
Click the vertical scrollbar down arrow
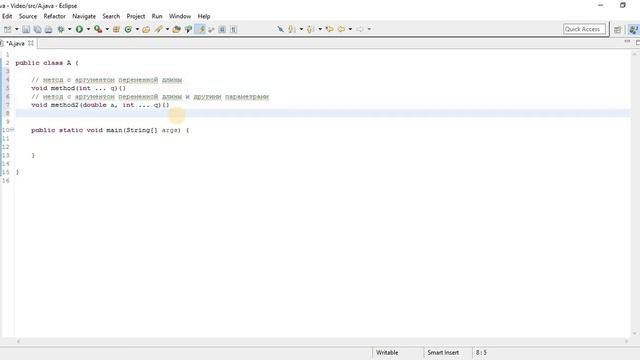(x=635, y=333)
